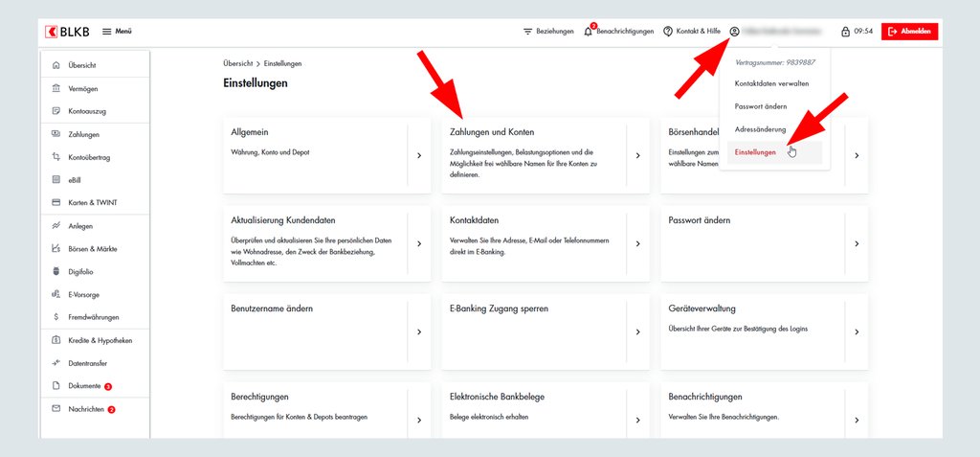Click the notification bell icon
Viewport: 980px width, 457px height.
(588, 32)
